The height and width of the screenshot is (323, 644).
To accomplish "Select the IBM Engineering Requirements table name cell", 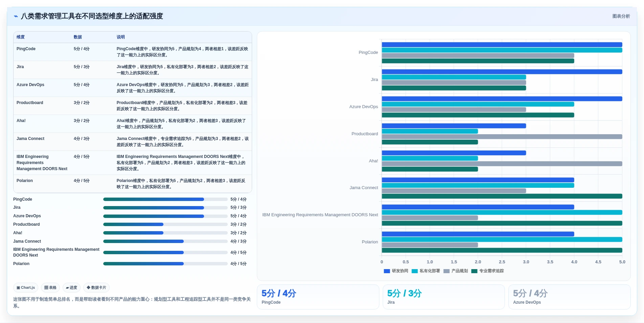I will coord(42,163).
